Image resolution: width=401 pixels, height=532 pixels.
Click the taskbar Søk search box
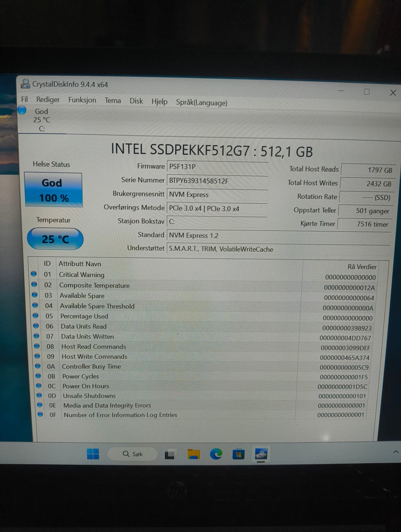132,454
